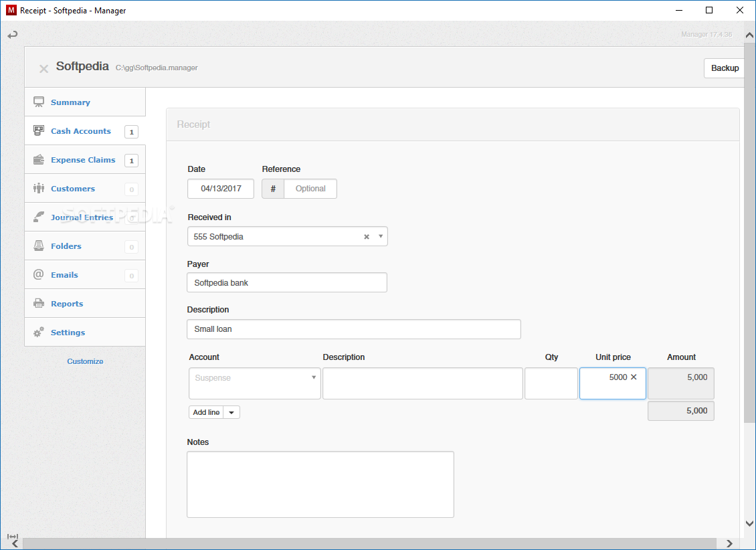This screenshot has height=550, width=756.
Task: Click in the Notes text area
Action: click(x=320, y=484)
